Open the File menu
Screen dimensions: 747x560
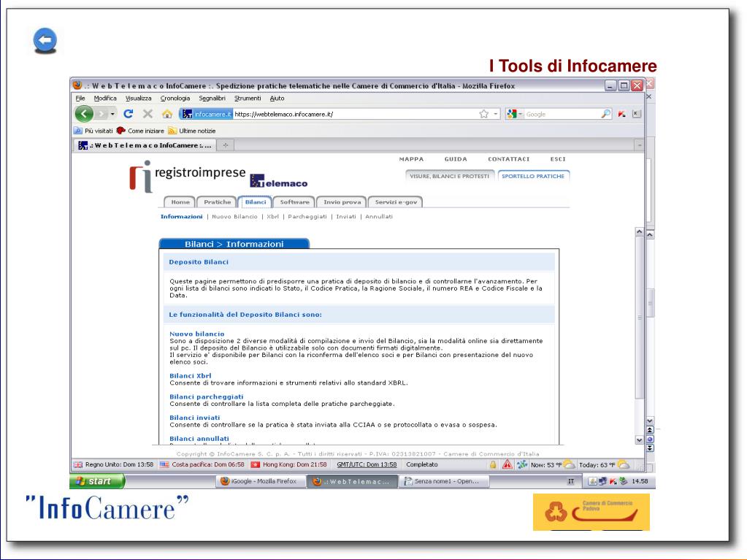80,98
